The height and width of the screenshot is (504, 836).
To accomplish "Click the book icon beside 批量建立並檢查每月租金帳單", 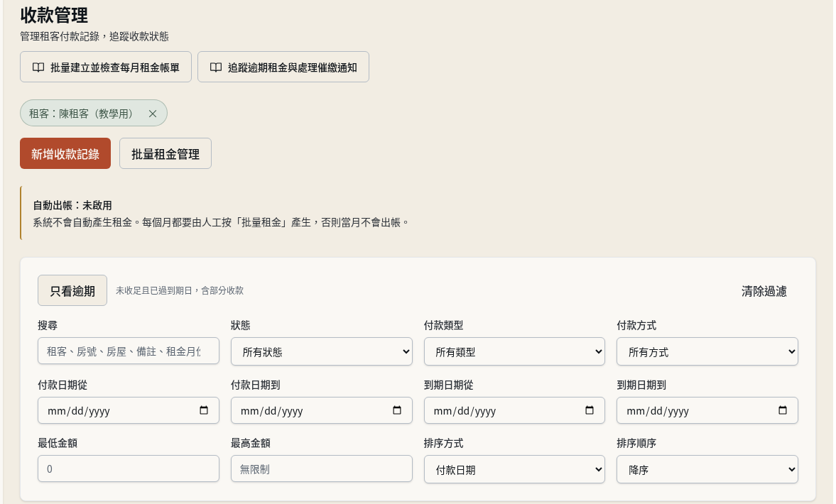I will [38, 67].
